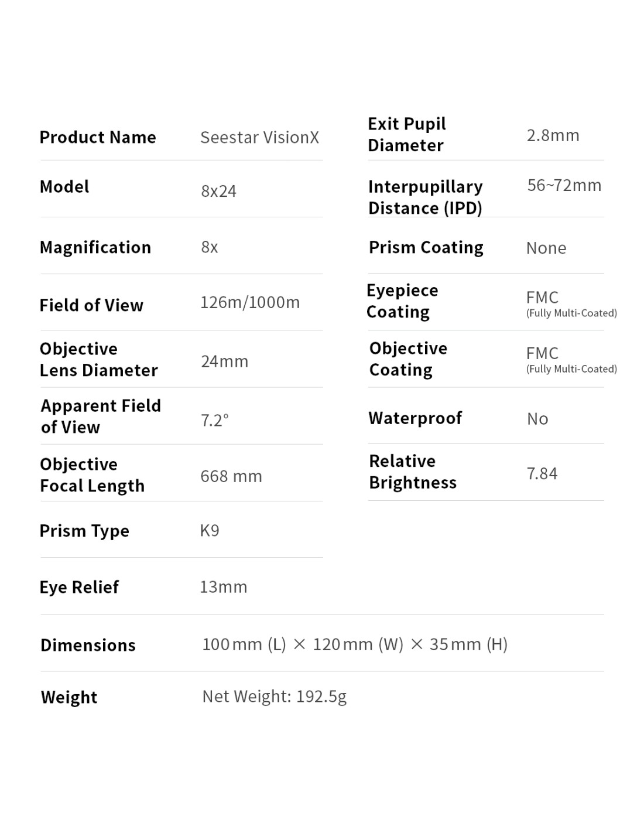
Task: Click the Product Name label
Action: [x=98, y=137]
